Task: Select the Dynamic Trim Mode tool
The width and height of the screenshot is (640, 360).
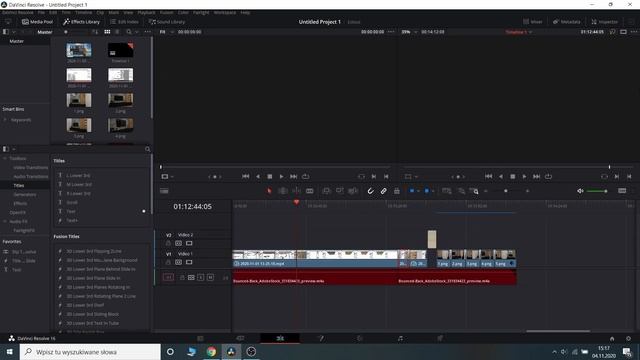Action: [x=296, y=191]
